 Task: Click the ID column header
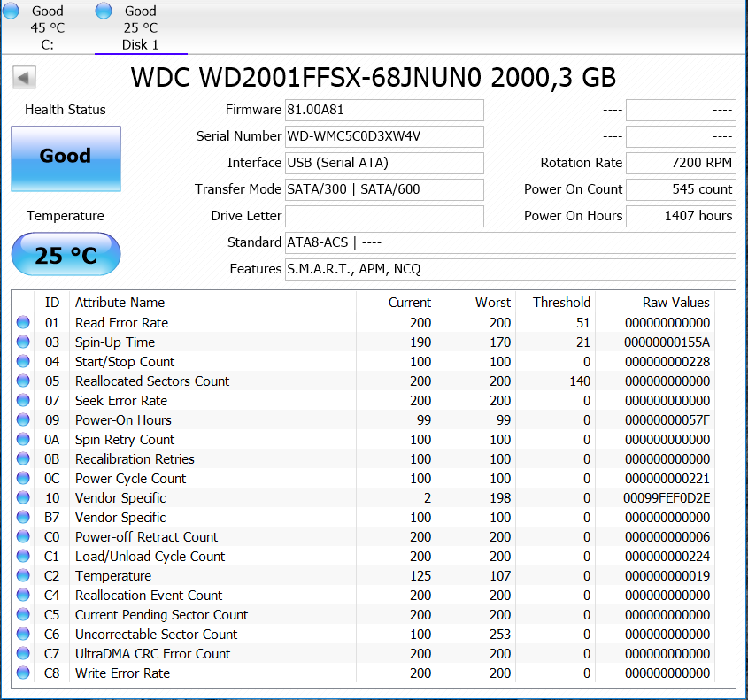pyautogui.click(x=52, y=303)
